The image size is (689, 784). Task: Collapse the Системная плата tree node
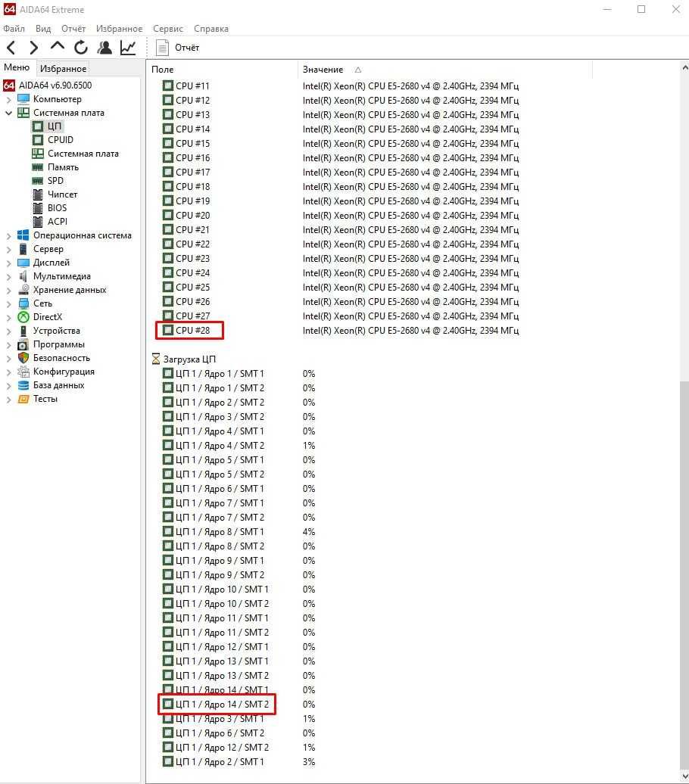8,113
